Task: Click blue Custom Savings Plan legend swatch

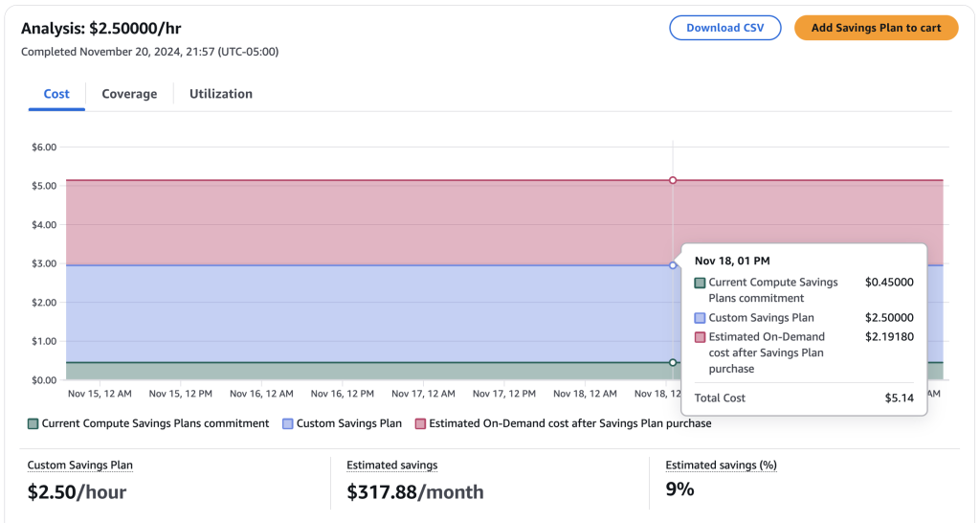Action: tap(287, 423)
